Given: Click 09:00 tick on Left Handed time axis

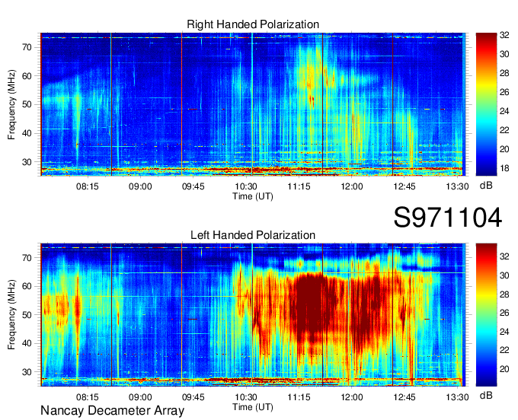Looking at the screenshot, I should tap(140, 397).
